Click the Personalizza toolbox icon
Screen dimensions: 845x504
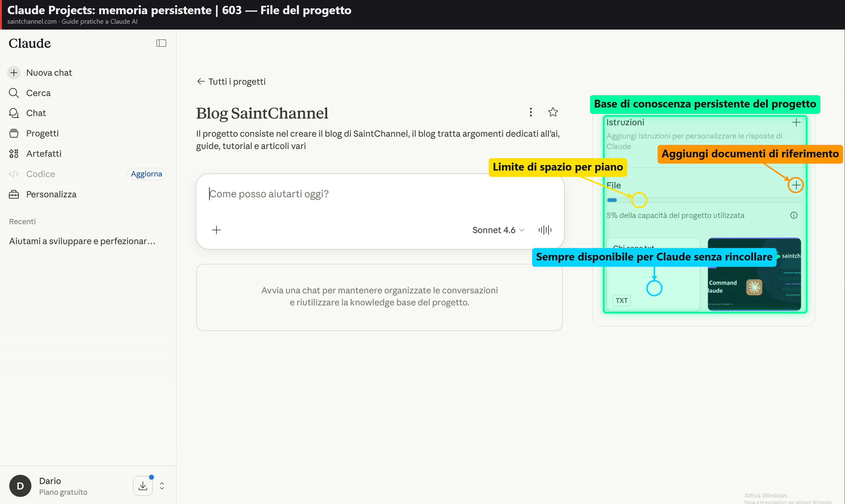[14, 194]
